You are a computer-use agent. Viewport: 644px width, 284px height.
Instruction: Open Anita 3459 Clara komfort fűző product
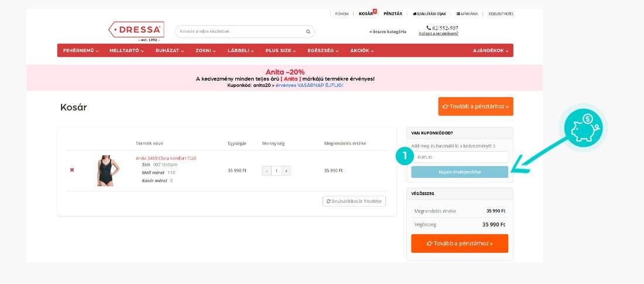(166, 158)
